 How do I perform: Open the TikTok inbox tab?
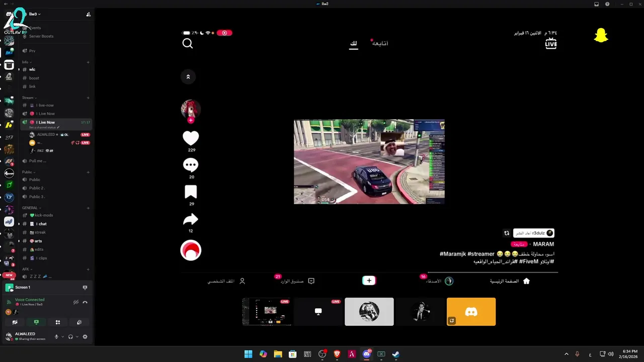(x=297, y=281)
